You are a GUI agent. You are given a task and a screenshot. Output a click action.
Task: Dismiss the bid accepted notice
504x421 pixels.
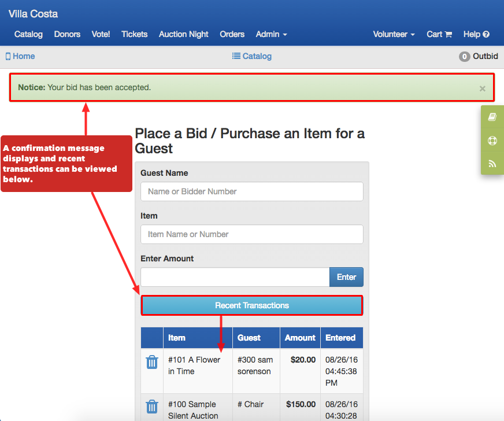482,88
